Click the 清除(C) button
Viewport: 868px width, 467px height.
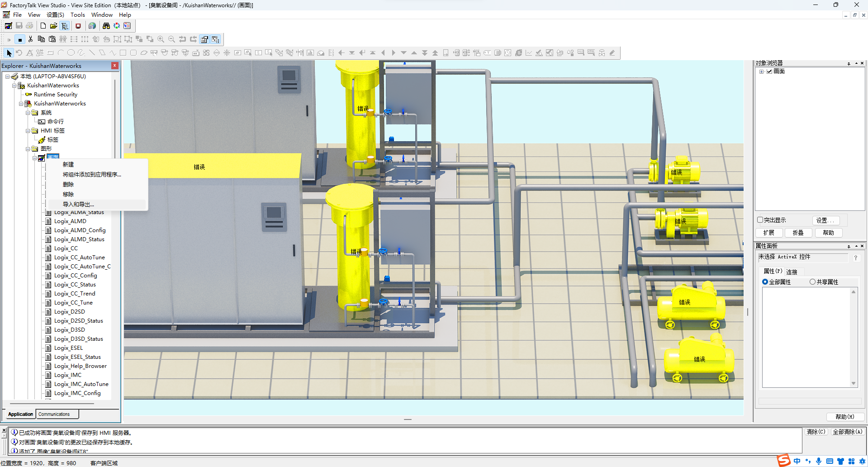816,432
